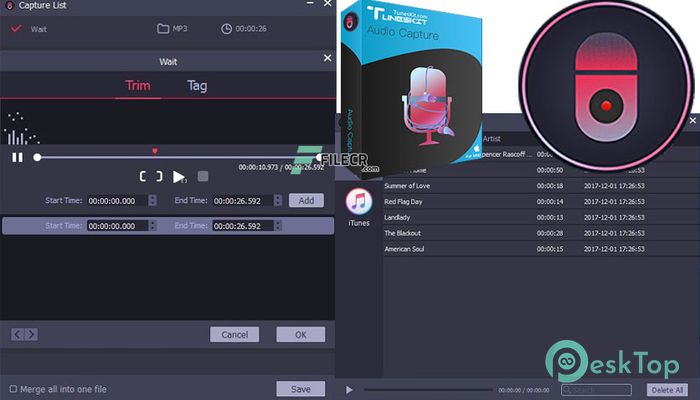
Task: Pause playback in the Trim editor
Action: pos(17,157)
